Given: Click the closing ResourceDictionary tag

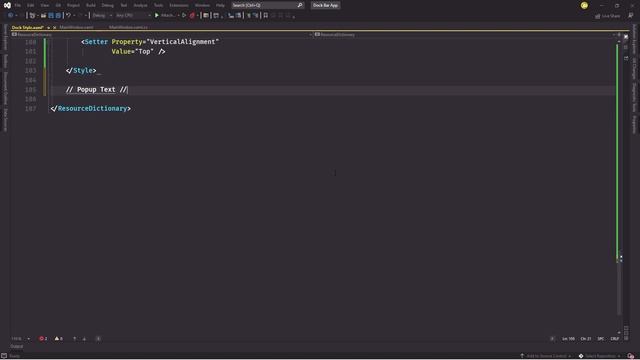Looking at the screenshot, I should pyautogui.click(x=91, y=109).
